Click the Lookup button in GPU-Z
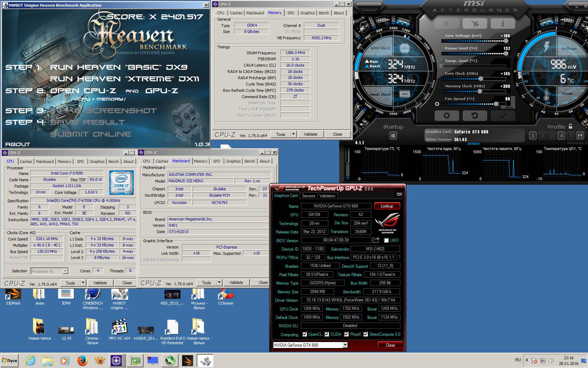Screen dimensions: 588x368 coord(387,206)
